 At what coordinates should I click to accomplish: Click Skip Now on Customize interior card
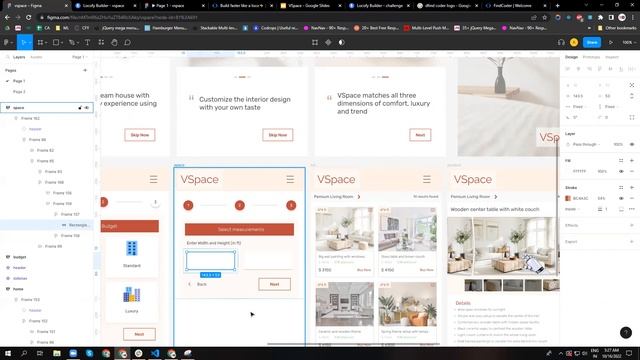(x=278, y=135)
